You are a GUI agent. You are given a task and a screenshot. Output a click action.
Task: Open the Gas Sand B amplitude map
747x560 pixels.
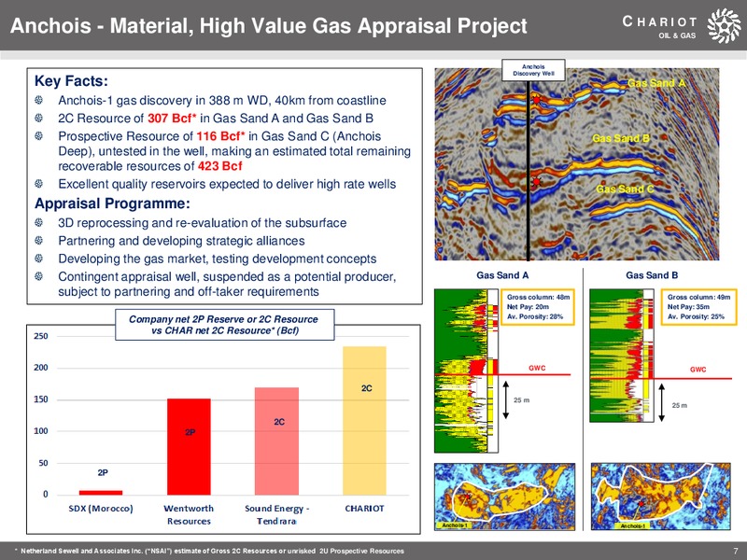tap(661, 497)
